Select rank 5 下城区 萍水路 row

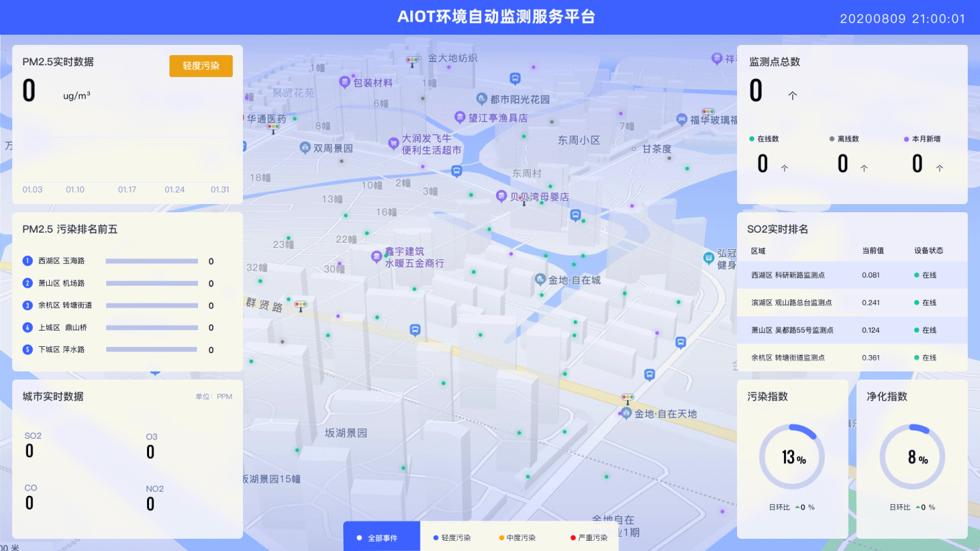point(118,350)
